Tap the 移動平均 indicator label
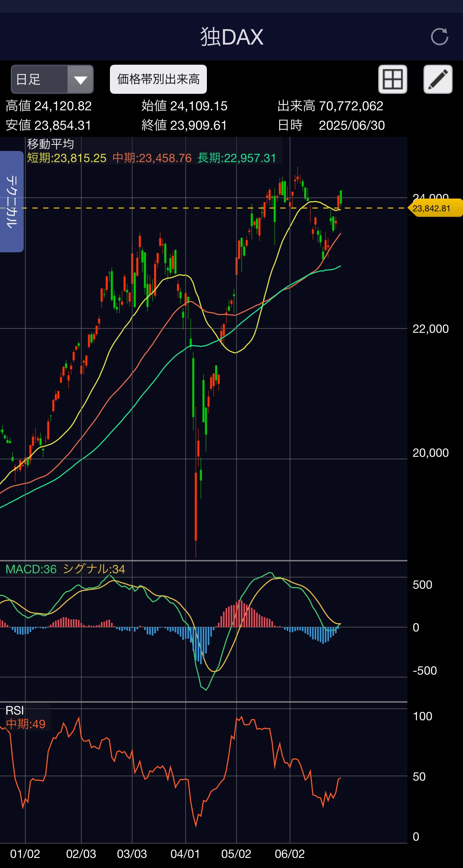463x868 pixels. click(x=51, y=144)
